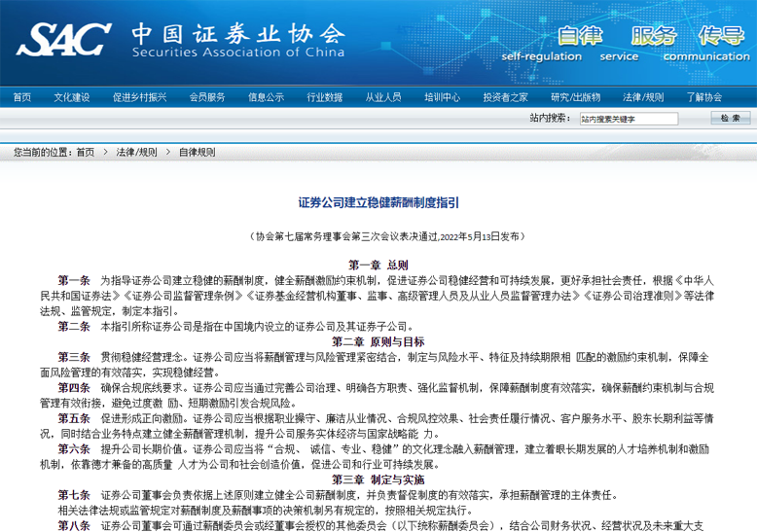The height and width of the screenshot is (532, 757).
Task: Open 投资者之家 menu item
Action: coord(505,97)
